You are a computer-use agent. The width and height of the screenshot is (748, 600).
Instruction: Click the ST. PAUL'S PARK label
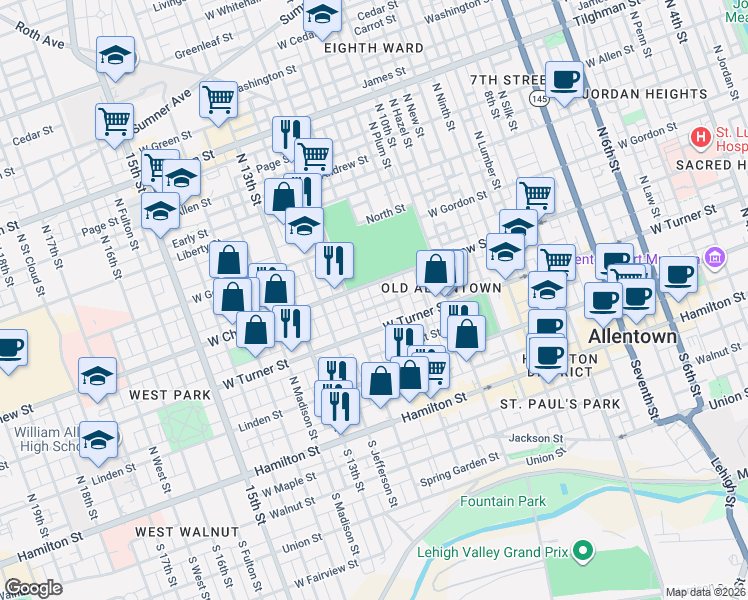coord(560,404)
